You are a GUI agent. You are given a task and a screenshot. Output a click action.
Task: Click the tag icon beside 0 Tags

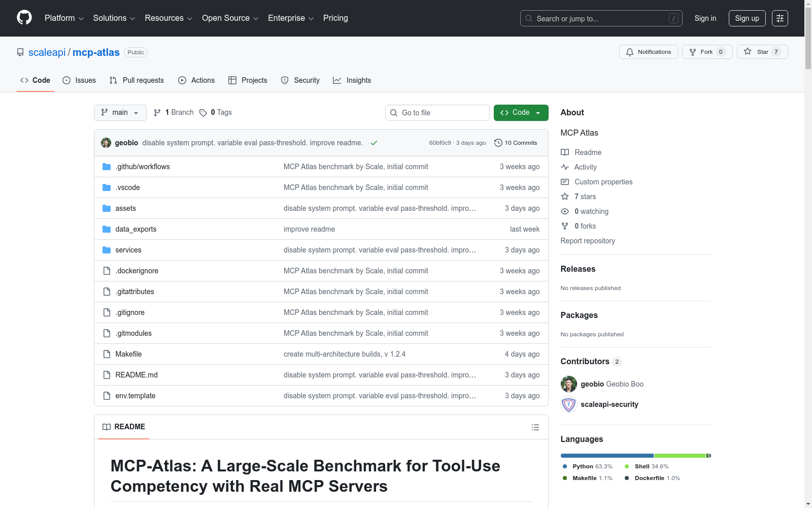[203, 113]
